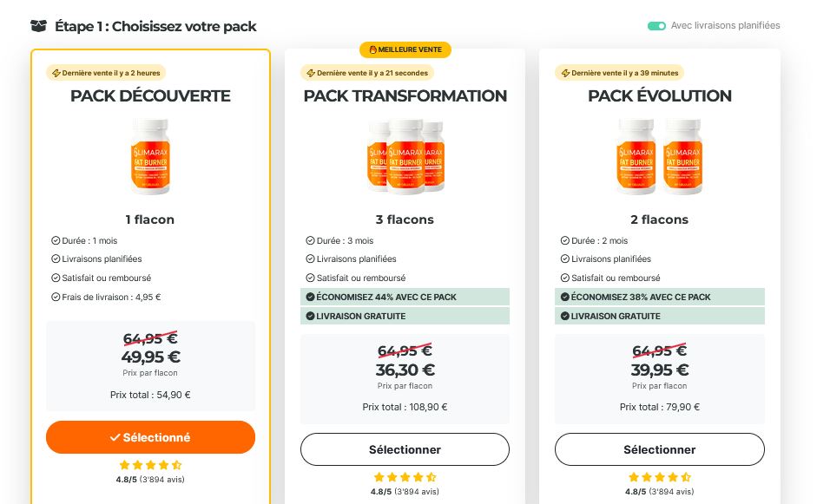Click the 'il y a 21 secondes' sale badge
Screen dimensions: 817x504
[366, 73]
